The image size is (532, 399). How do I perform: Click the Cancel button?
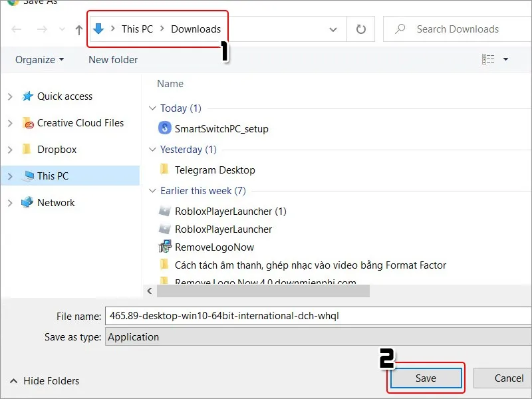click(509, 378)
